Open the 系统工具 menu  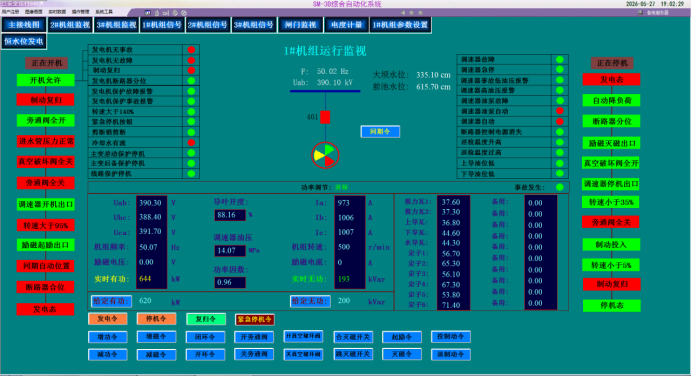pyautogui.click(x=104, y=11)
